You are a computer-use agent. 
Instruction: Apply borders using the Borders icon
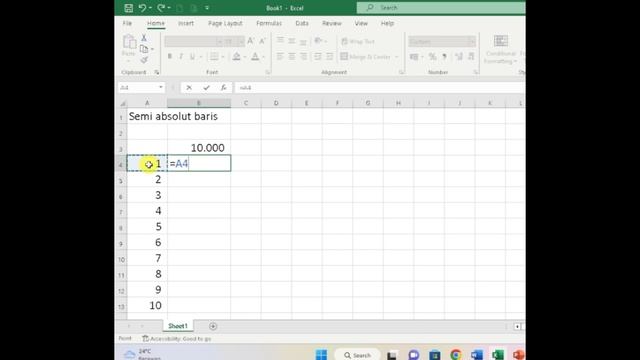point(214,57)
